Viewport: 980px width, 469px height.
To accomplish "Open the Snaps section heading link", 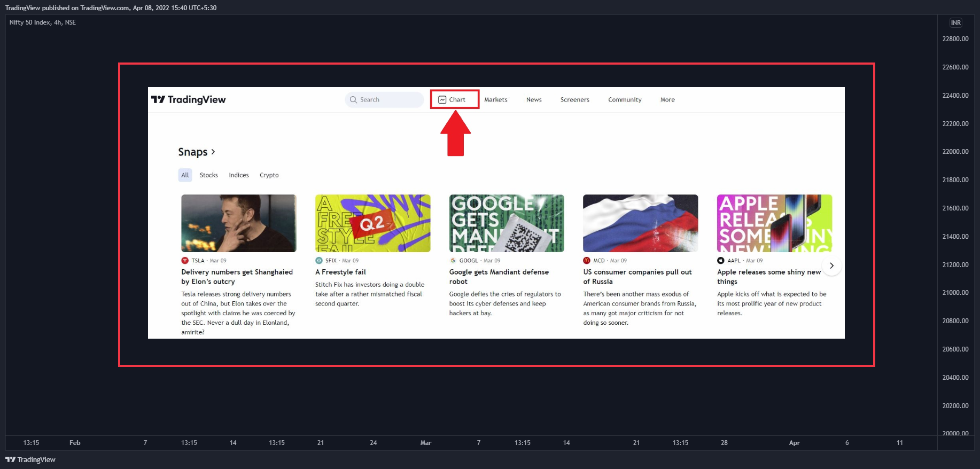I will tap(197, 152).
